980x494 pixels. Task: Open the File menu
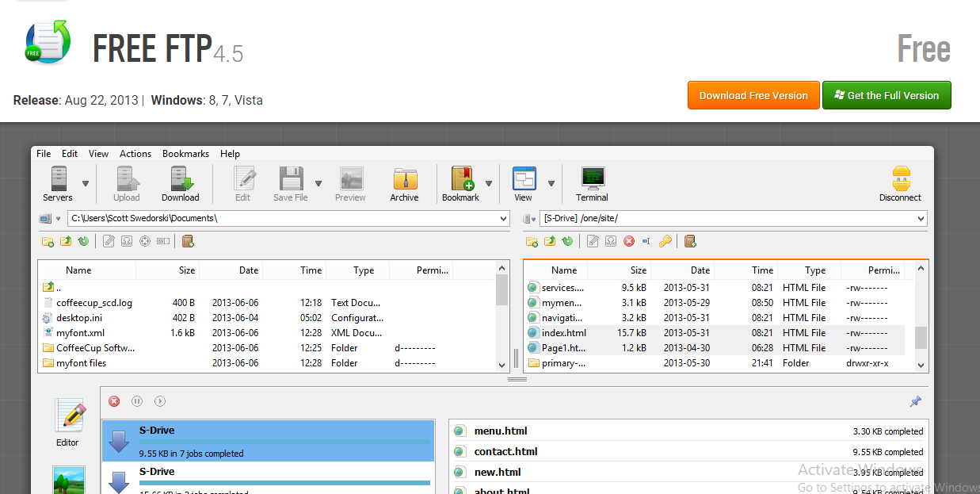(x=44, y=154)
